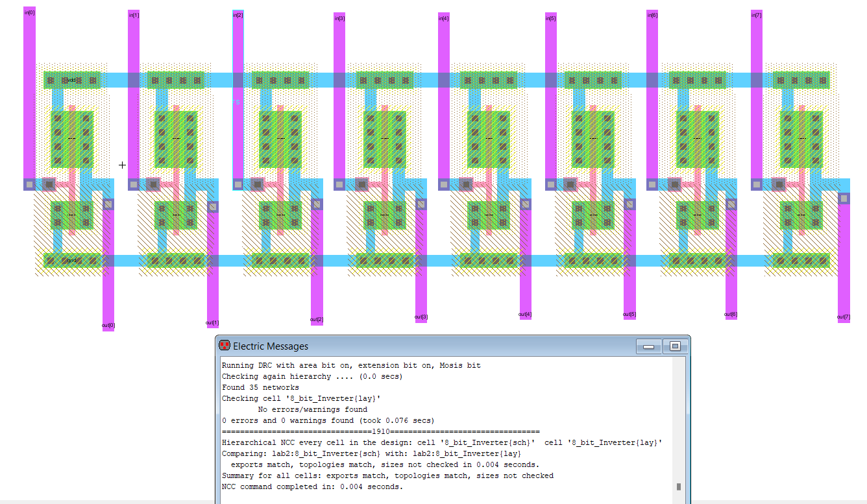
Task: Minimize the Electric Messages window
Action: point(648,346)
